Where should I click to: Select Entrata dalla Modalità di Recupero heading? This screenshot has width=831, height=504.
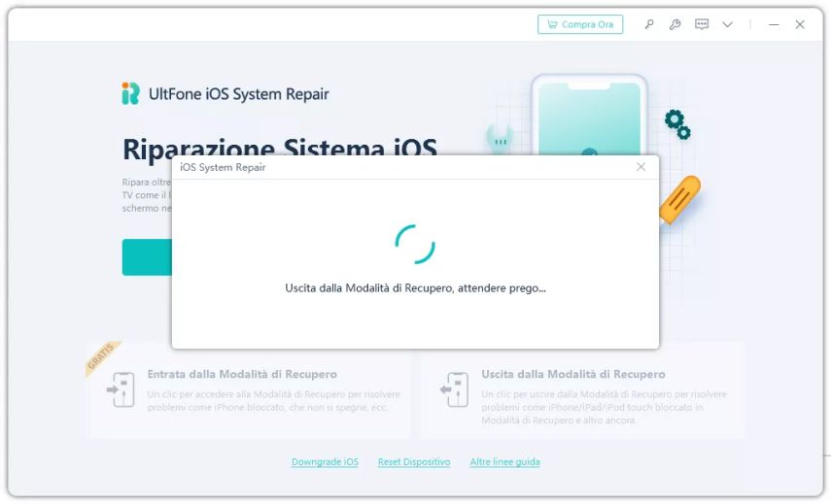tap(242, 374)
